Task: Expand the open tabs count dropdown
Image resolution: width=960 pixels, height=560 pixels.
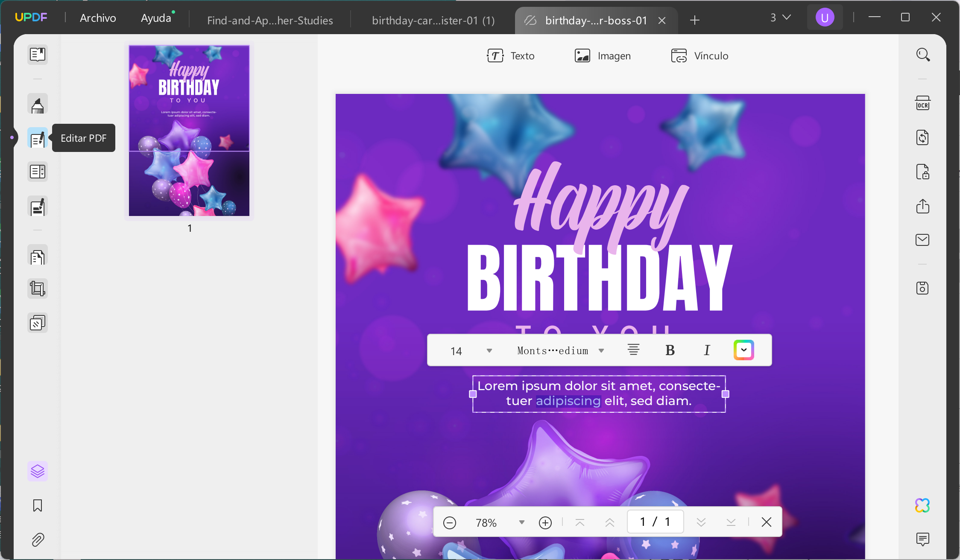Action: (x=780, y=17)
